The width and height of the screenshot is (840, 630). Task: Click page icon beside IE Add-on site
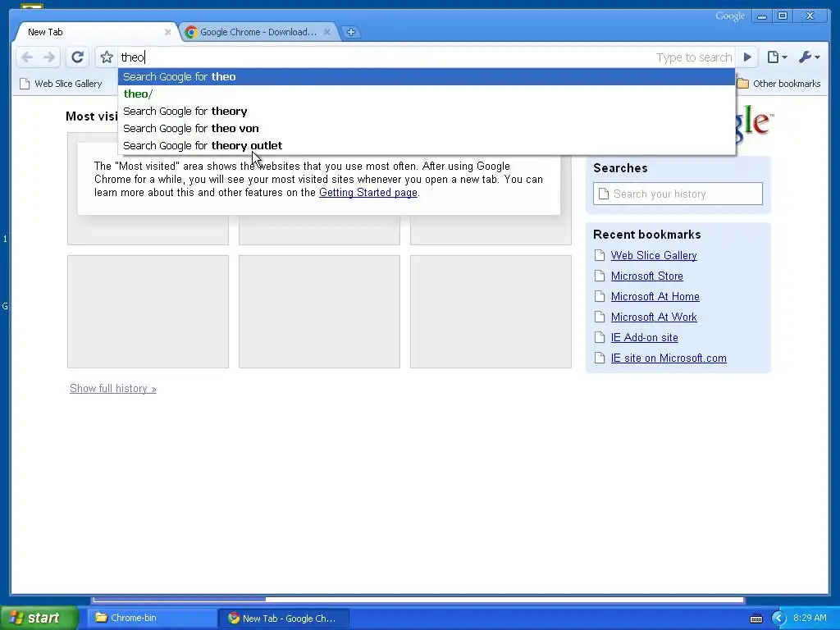pyautogui.click(x=600, y=337)
